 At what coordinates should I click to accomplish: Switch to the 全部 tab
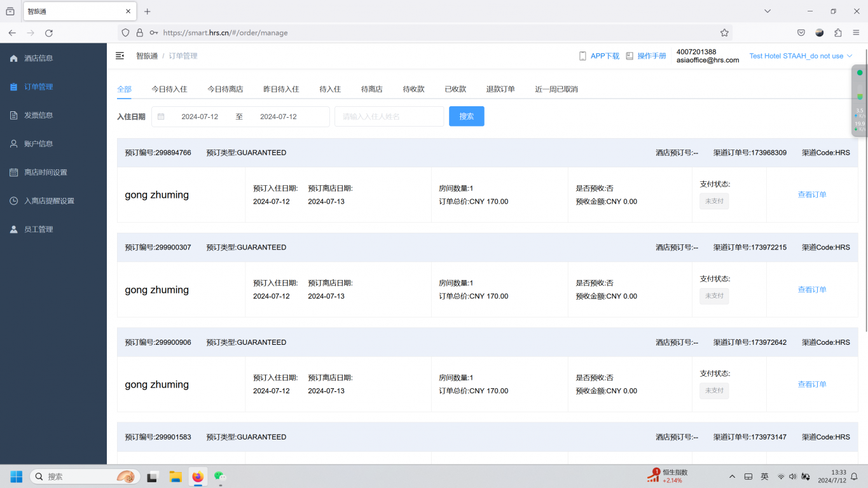[124, 89]
